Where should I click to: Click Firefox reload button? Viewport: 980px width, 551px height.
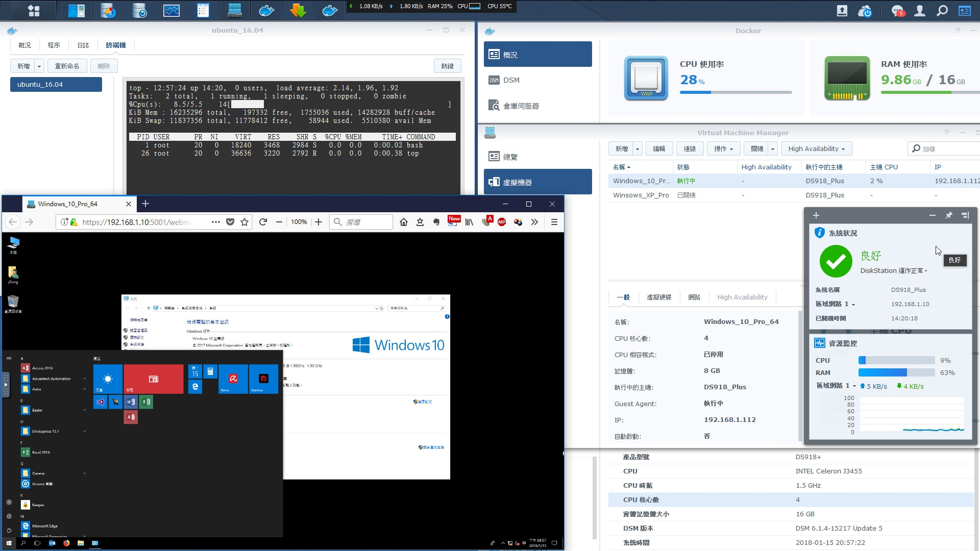(263, 222)
